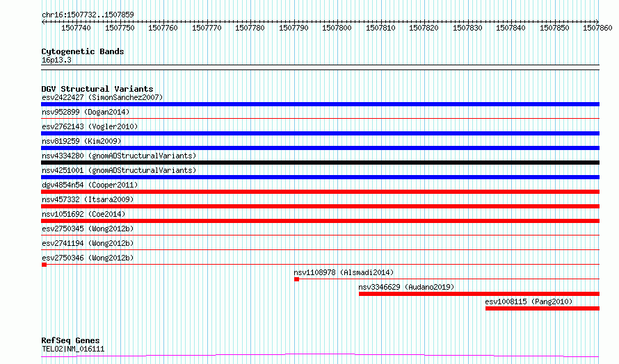Click ruler position 1507830
Viewport: 619px width, 364px height.
tap(467, 28)
